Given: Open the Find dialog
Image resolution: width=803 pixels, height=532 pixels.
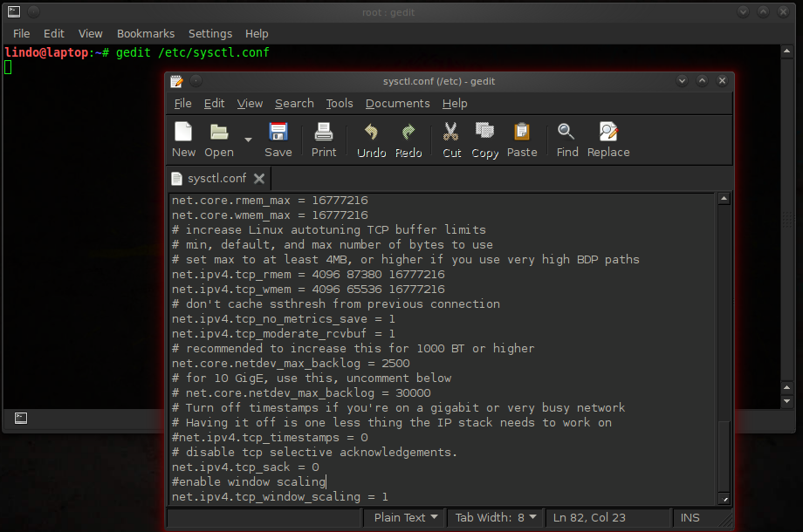Looking at the screenshot, I should pyautogui.click(x=566, y=140).
